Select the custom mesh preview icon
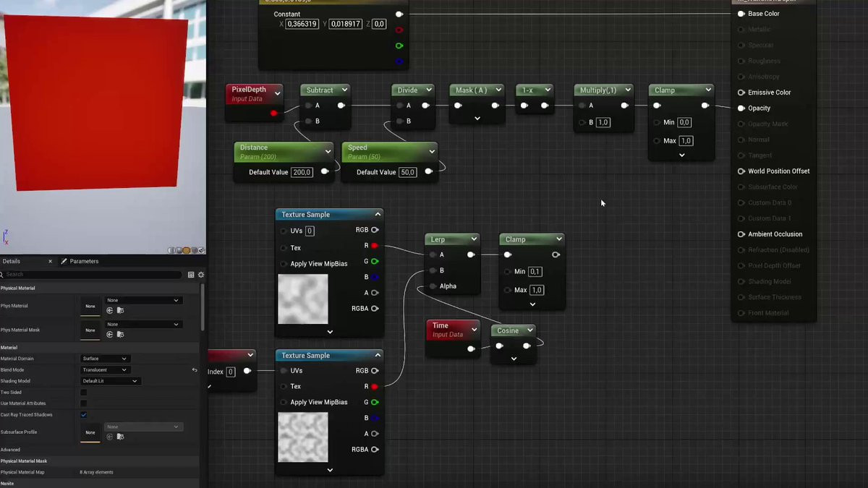The image size is (868, 488). coord(202,250)
